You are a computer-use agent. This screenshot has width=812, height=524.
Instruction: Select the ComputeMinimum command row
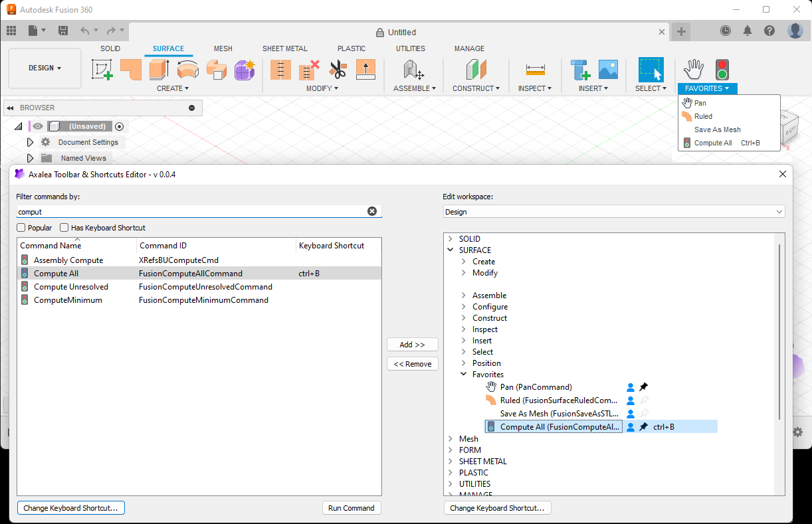click(x=199, y=300)
